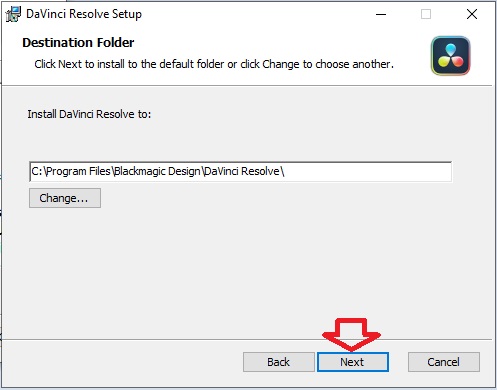Click the 'Install DaVinci Resolve to:' label
Viewport: 497px width, 390px height.
click(89, 114)
